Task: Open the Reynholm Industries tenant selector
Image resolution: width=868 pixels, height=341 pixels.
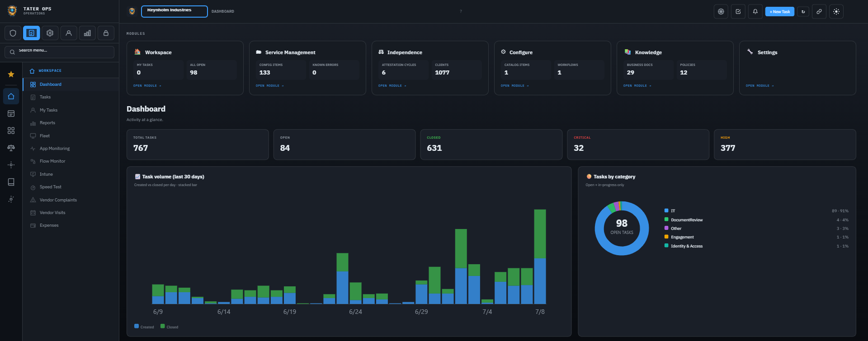Action: [175, 11]
